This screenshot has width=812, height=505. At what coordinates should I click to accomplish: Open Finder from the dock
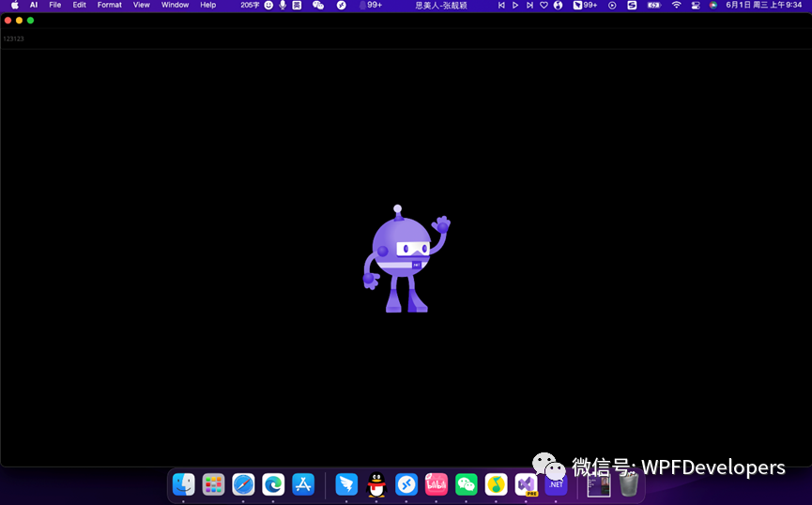(184, 484)
